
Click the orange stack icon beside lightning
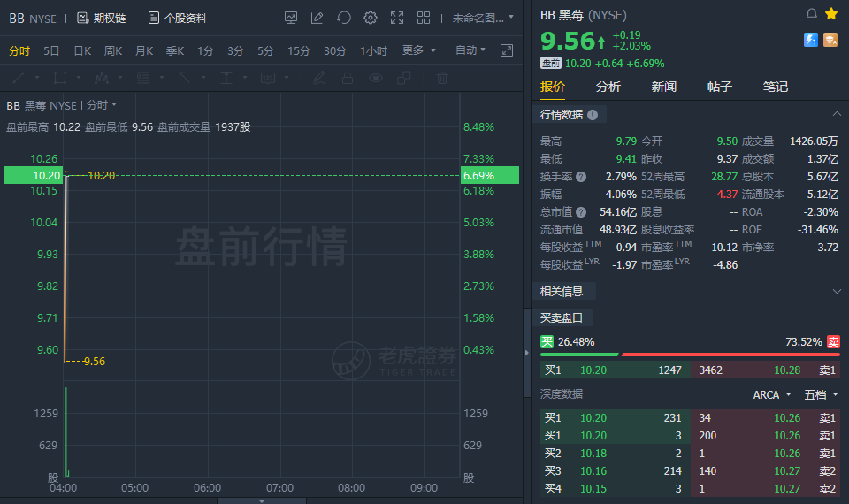click(830, 40)
